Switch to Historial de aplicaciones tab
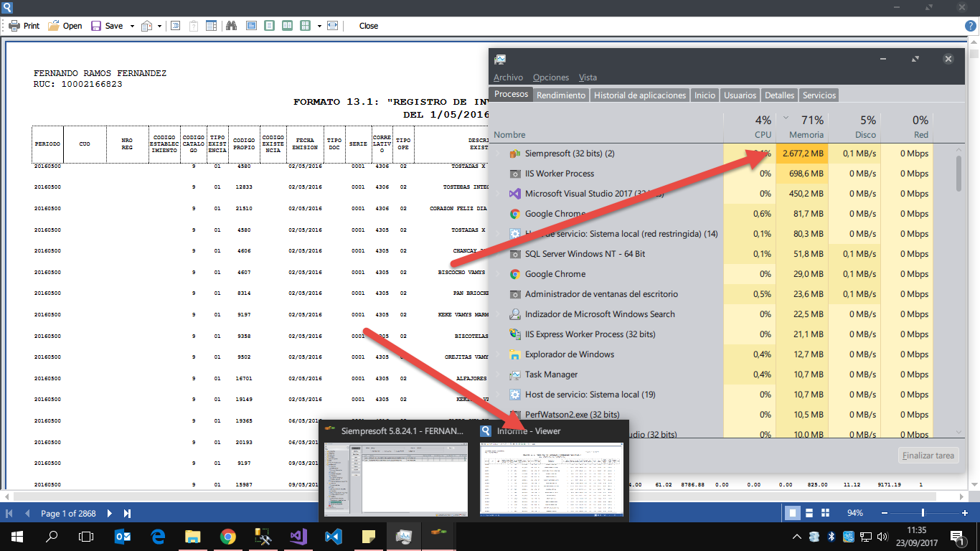This screenshot has width=980, height=551. click(x=640, y=95)
